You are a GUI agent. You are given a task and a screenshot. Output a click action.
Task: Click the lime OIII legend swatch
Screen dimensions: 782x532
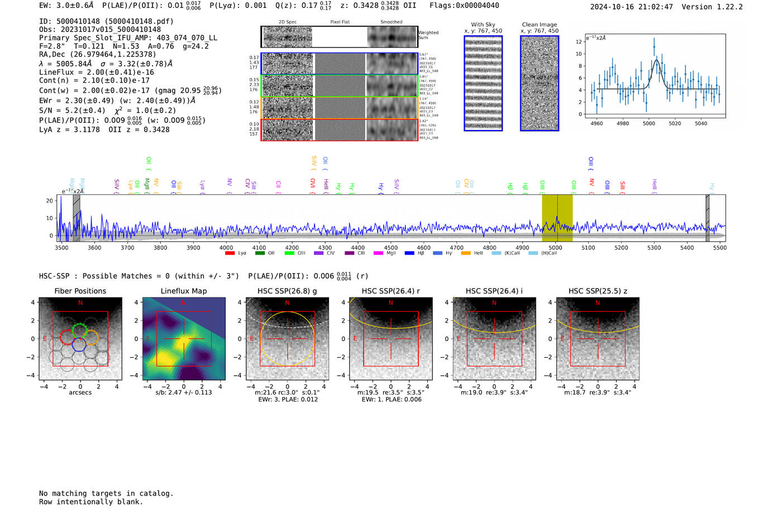click(289, 253)
